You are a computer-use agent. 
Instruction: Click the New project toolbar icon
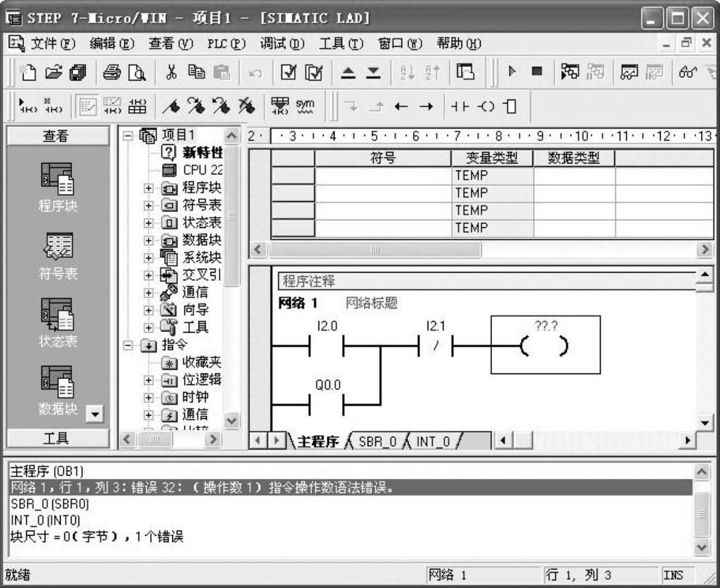pyautogui.click(x=28, y=72)
